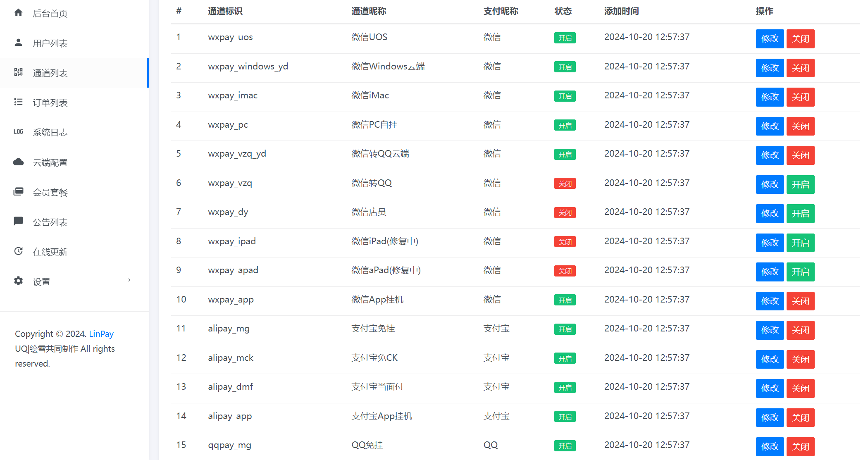Viewport: 868px width, 460px height.
Task: Enable wxpay_apad channel
Action: click(x=800, y=272)
